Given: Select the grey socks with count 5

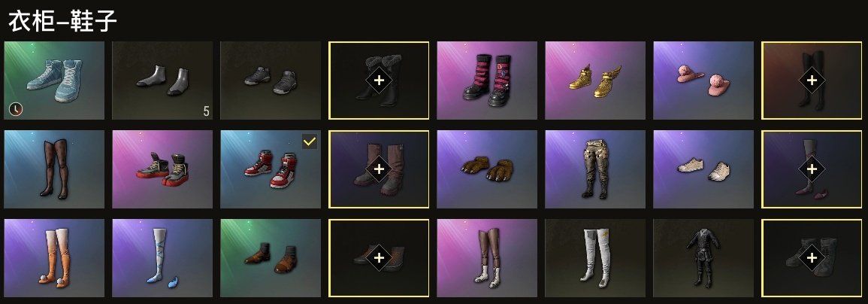Looking at the screenshot, I should [x=162, y=81].
